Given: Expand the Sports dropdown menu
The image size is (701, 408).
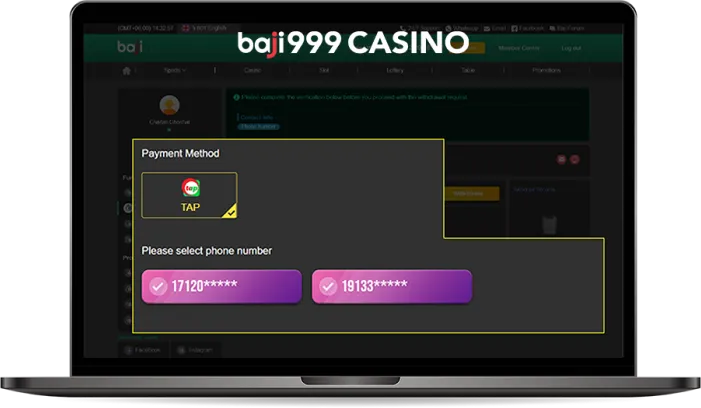Looking at the screenshot, I should (174, 71).
